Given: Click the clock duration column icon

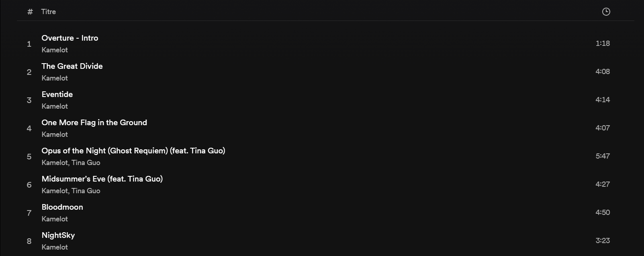Looking at the screenshot, I should 606,12.
